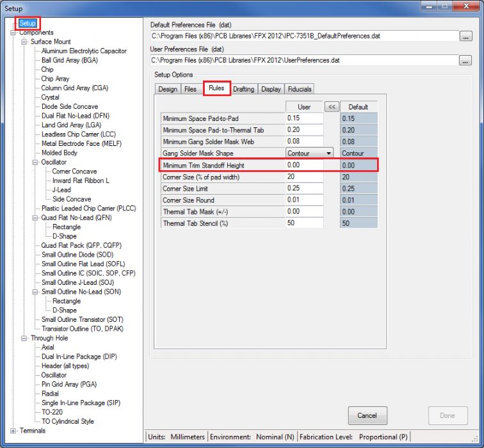Switch to the Design tab
Viewport: 484px width, 448px height.
click(x=168, y=89)
